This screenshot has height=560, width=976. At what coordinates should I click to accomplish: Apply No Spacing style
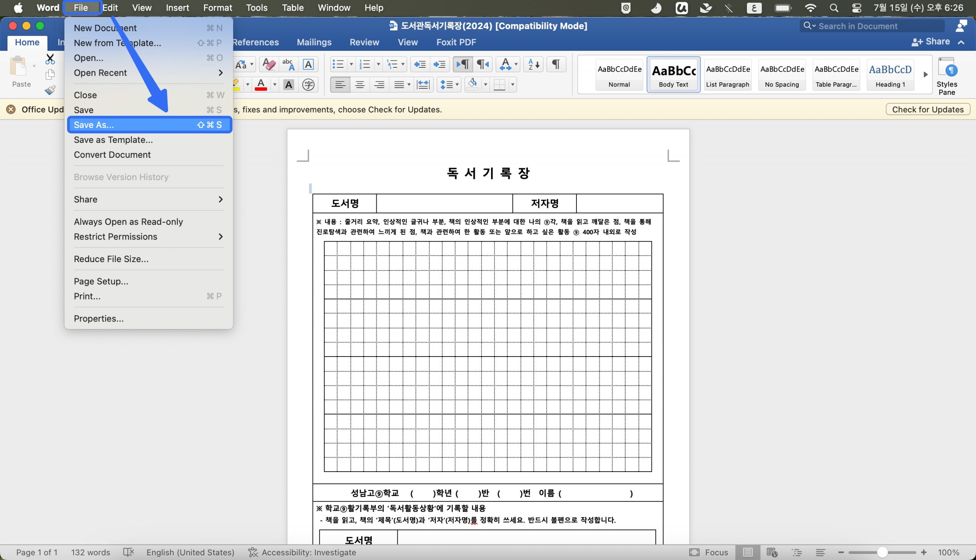coord(782,75)
